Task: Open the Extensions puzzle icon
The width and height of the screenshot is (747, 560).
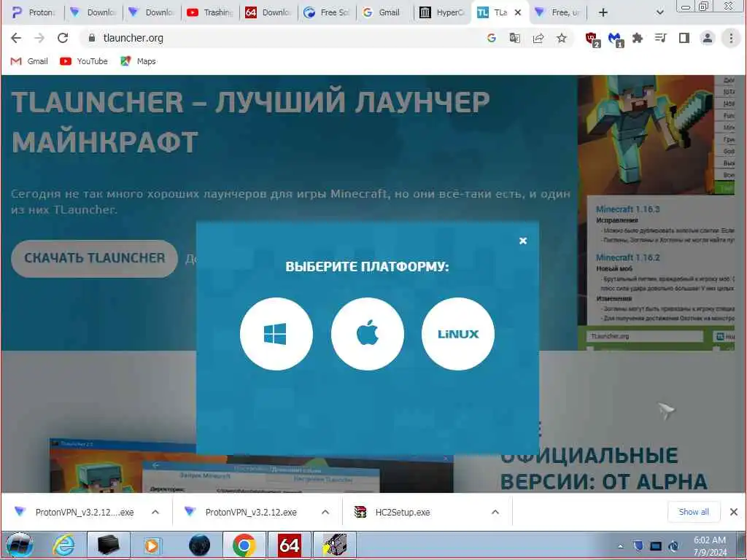Action: point(638,38)
